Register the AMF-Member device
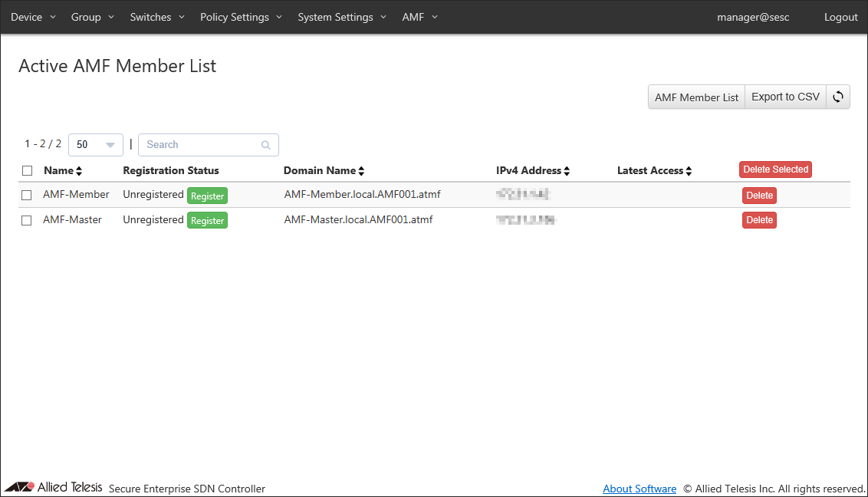The width and height of the screenshot is (868, 497). [207, 196]
